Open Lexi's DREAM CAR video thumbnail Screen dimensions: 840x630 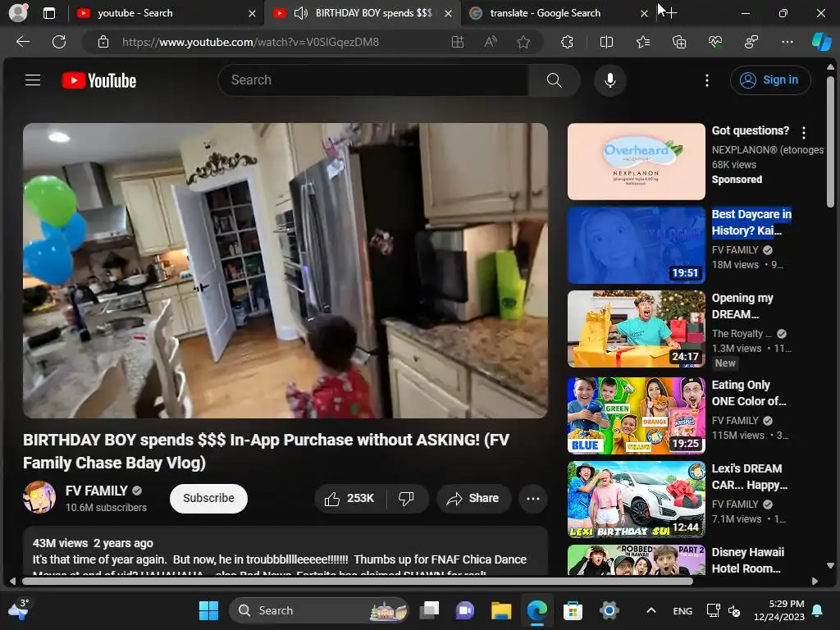(636, 500)
